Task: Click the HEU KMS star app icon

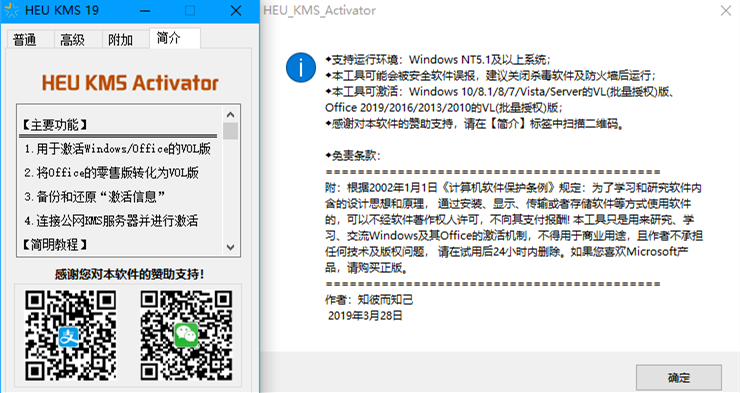Action: click(x=11, y=10)
